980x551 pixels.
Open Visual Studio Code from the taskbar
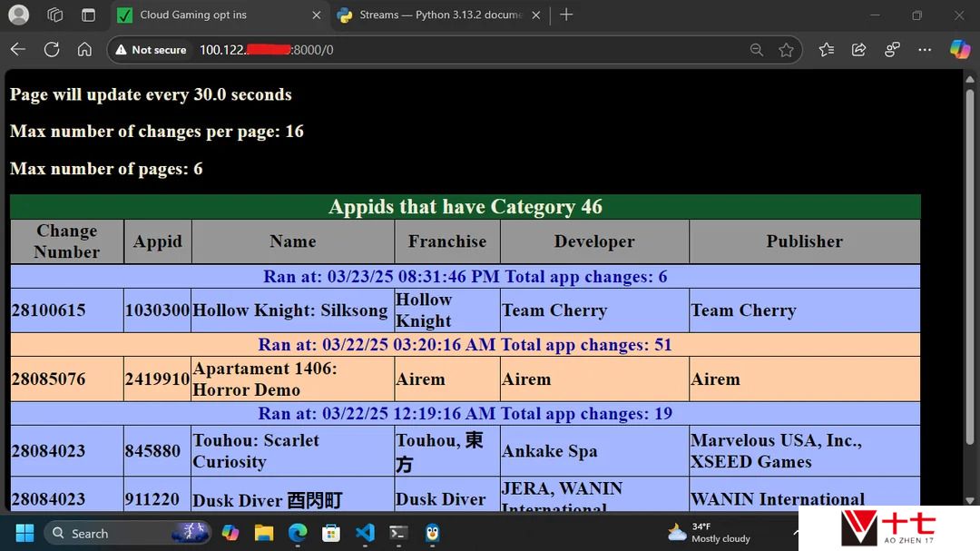(365, 533)
